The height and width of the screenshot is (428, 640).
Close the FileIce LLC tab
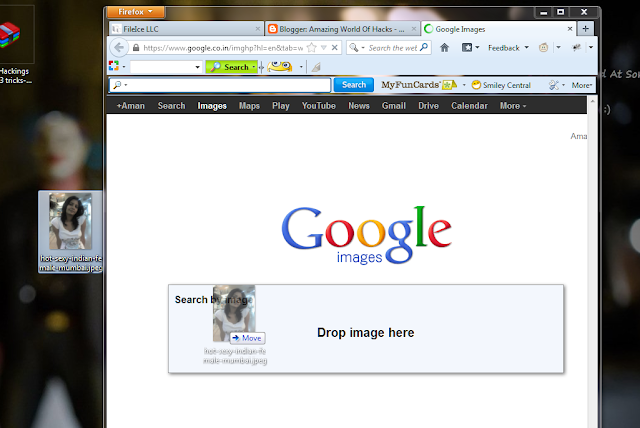point(258,29)
